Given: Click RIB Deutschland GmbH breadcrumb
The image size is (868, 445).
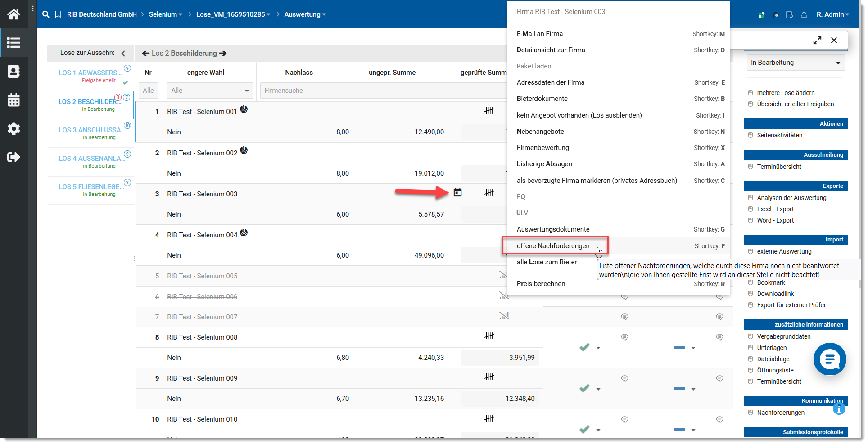Looking at the screenshot, I should 102,14.
